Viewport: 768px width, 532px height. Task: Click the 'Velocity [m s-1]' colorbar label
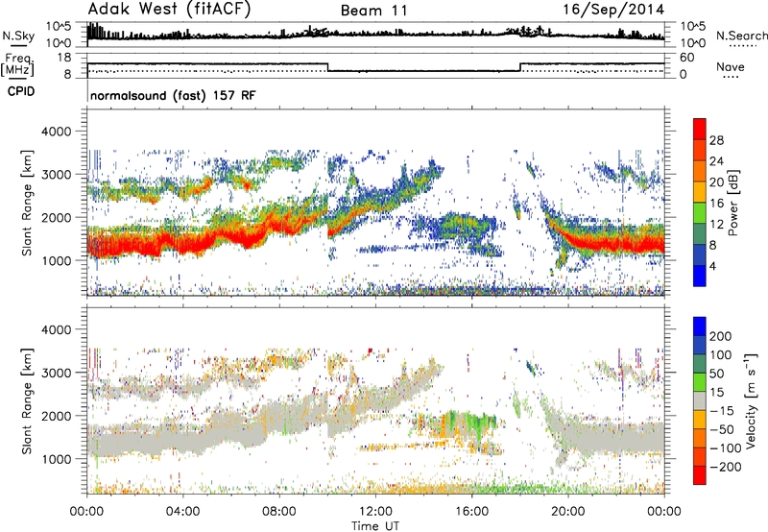(x=751, y=400)
